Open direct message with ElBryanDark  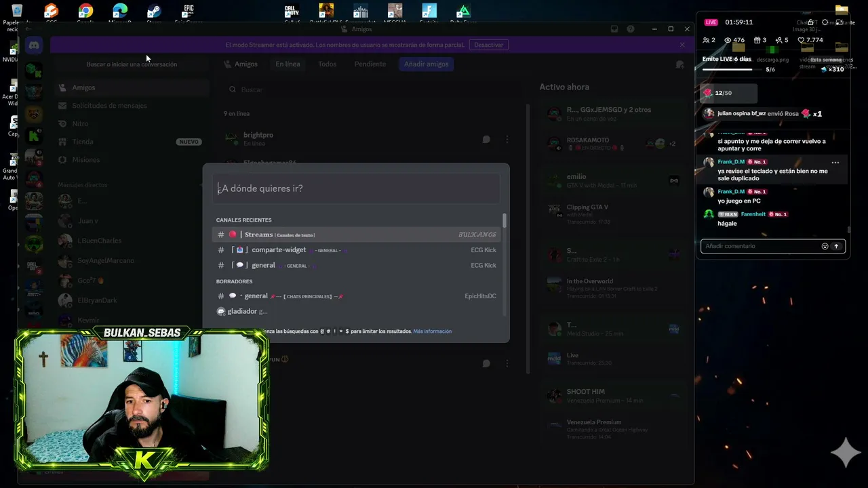132,300
